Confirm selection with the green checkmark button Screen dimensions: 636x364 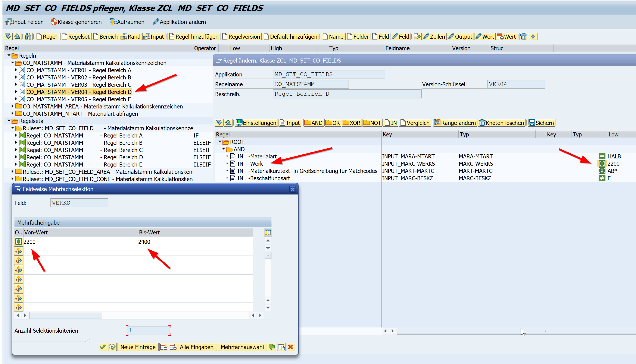[x=103, y=347]
